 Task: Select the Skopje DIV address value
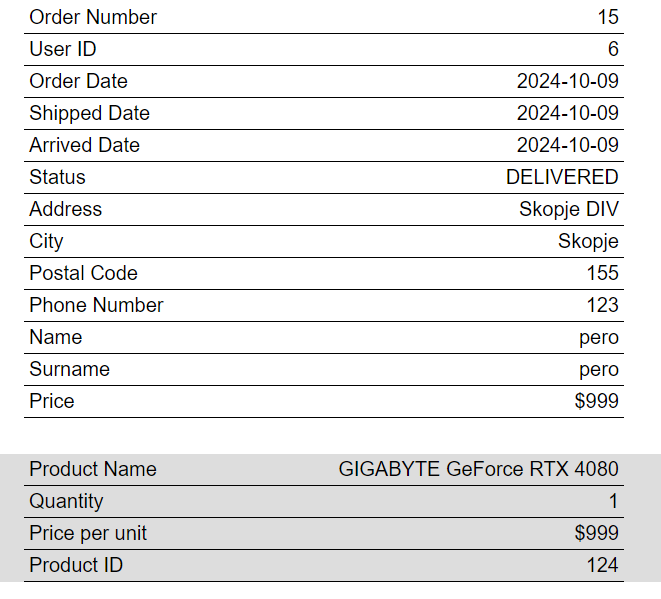568,209
